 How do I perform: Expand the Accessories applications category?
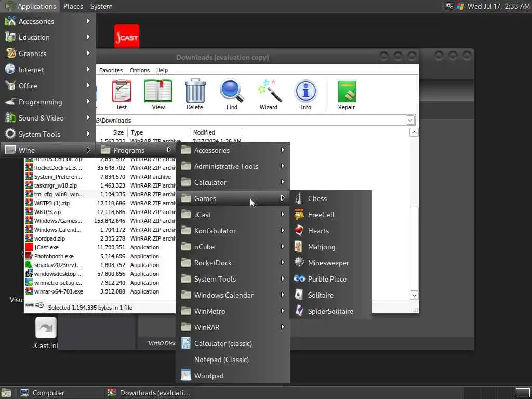click(48, 21)
